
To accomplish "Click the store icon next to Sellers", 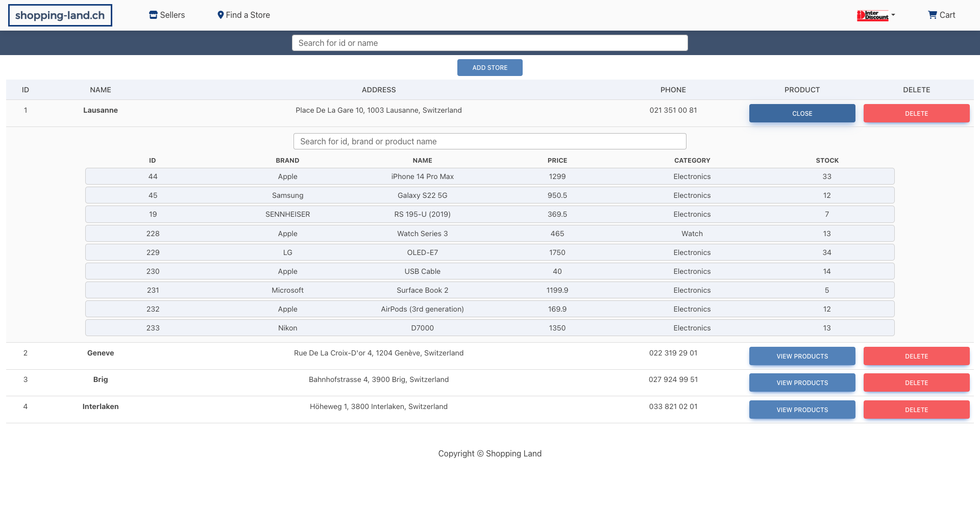I will pyautogui.click(x=153, y=15).
